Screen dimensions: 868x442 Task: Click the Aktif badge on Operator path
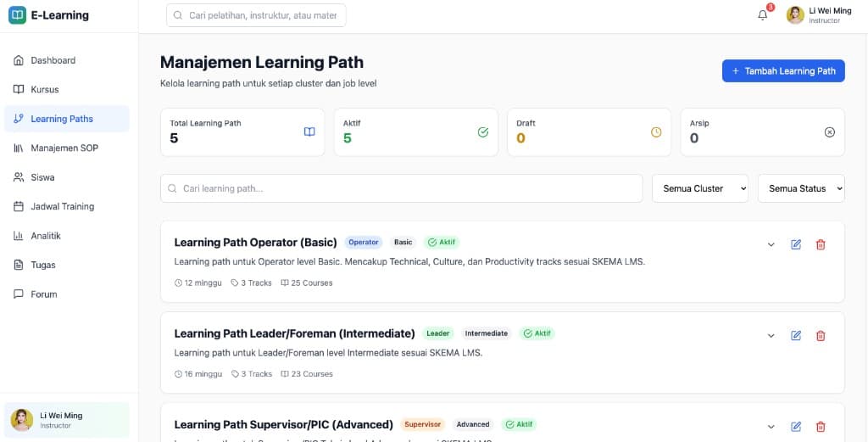click(442, 242)
